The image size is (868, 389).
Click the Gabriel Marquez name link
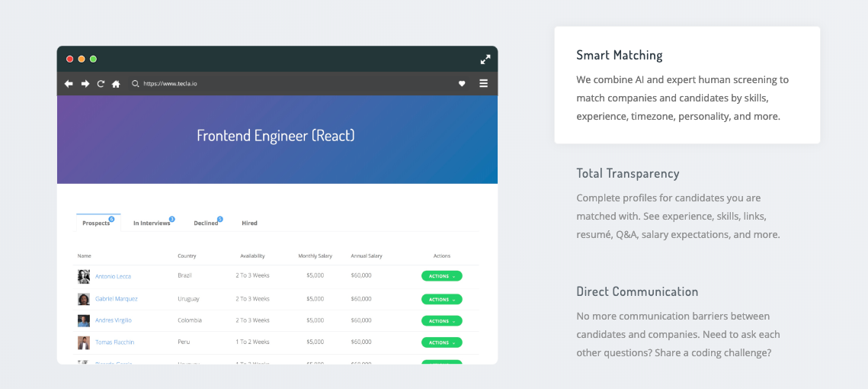[116, 299]
